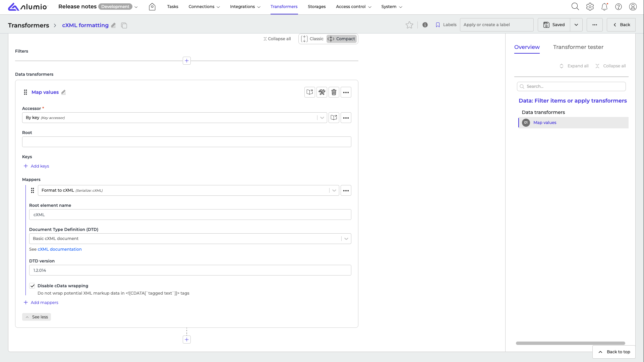The width and height of the screenshot is (644, 362).
Task: Open Document Type Definition dropdown
Action: [190, 239]
